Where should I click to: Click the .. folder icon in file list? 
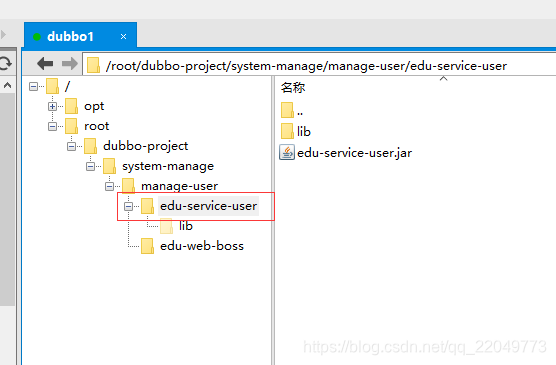(287, 110)
